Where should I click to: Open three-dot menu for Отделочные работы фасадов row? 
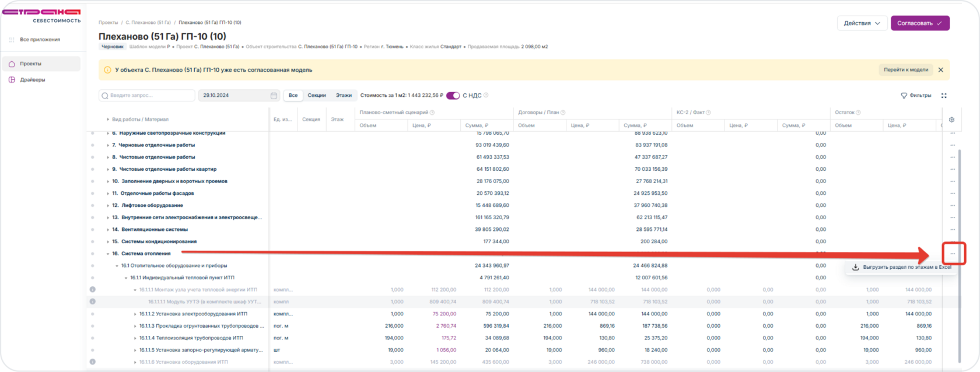953,194
